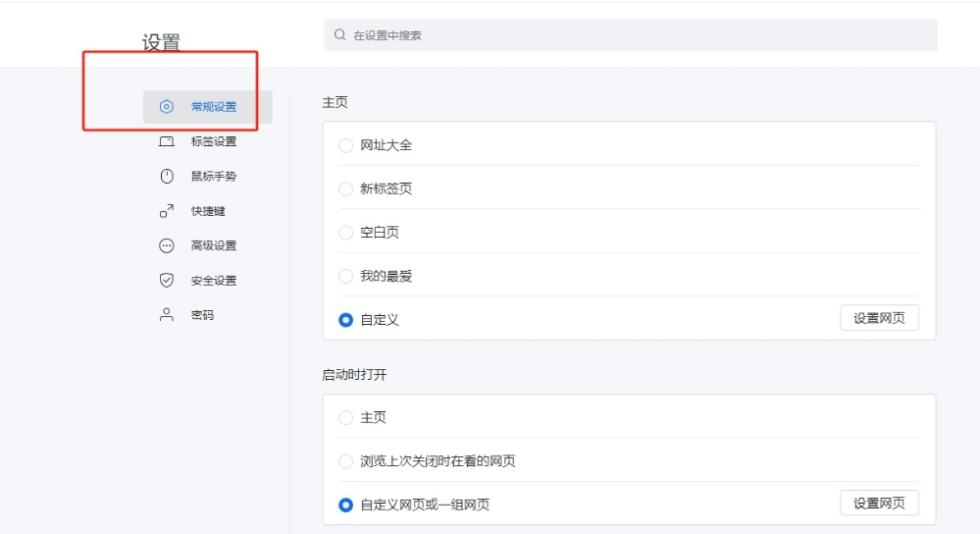Viewport: 980px width, 534px height.
Task: Click the 密码 person icon
Action: tap(167, 315)
